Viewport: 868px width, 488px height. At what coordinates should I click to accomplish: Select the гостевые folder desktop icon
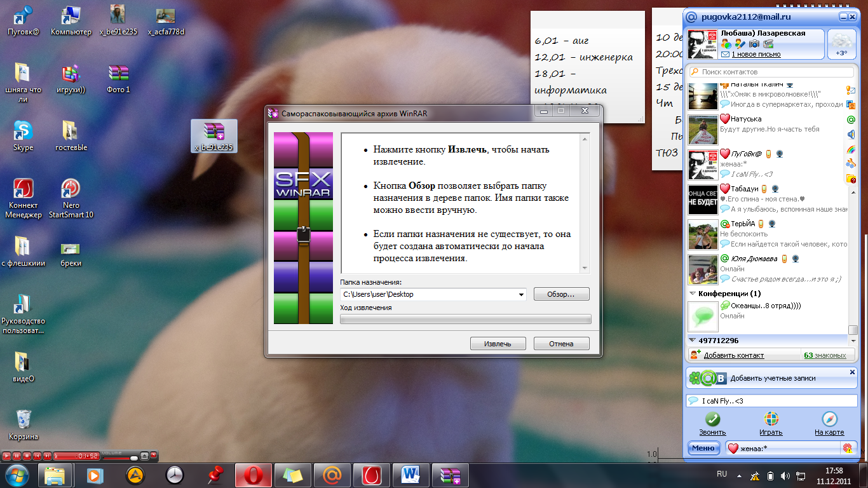[x=71, y=136]
